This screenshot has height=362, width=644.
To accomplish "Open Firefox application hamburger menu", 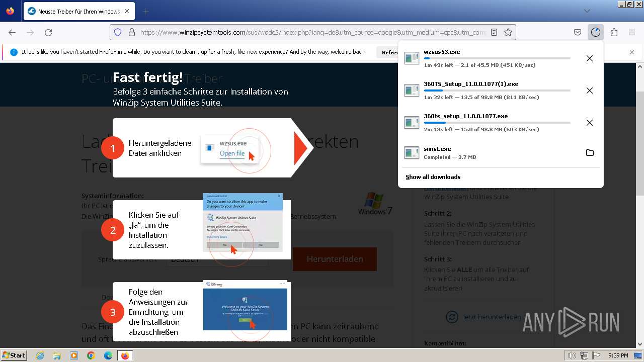I will (x=632, y=32).
